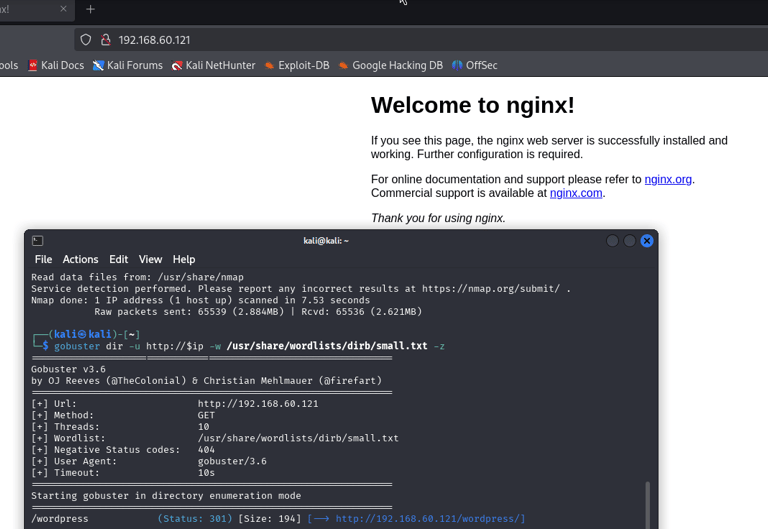Click the terminal title 'kali@kali: ~'
The image size is (768, 529).
pos(326,240)
